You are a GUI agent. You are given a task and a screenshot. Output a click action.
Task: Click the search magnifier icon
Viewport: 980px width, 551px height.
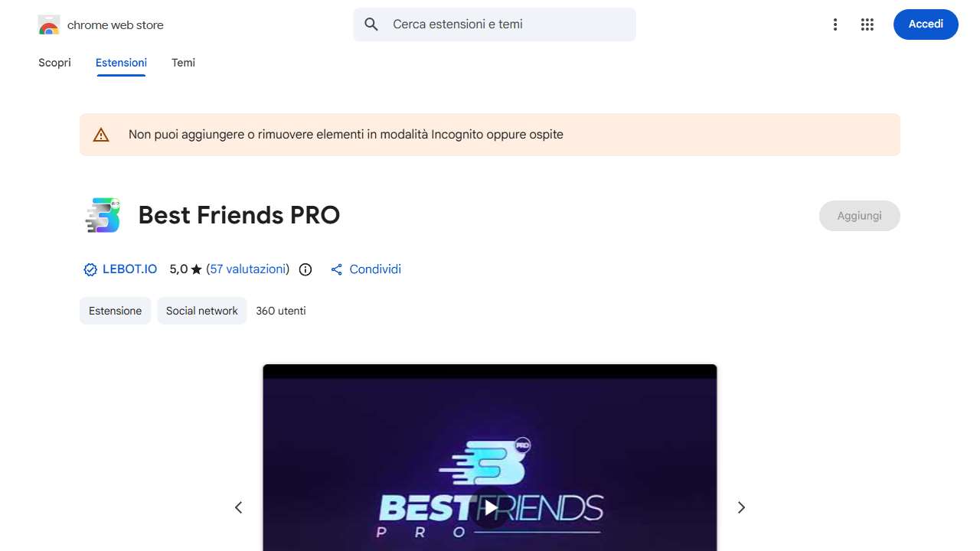[x=371, y=24]
